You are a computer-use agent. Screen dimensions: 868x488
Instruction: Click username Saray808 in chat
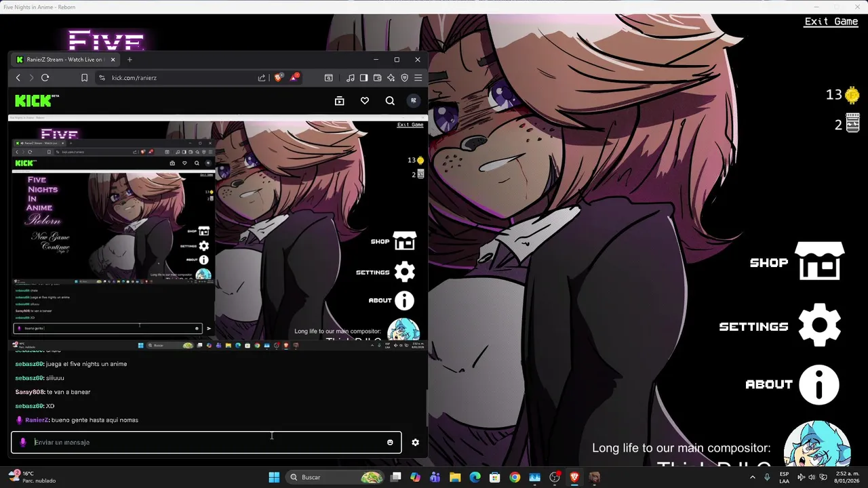click(30, 392)
